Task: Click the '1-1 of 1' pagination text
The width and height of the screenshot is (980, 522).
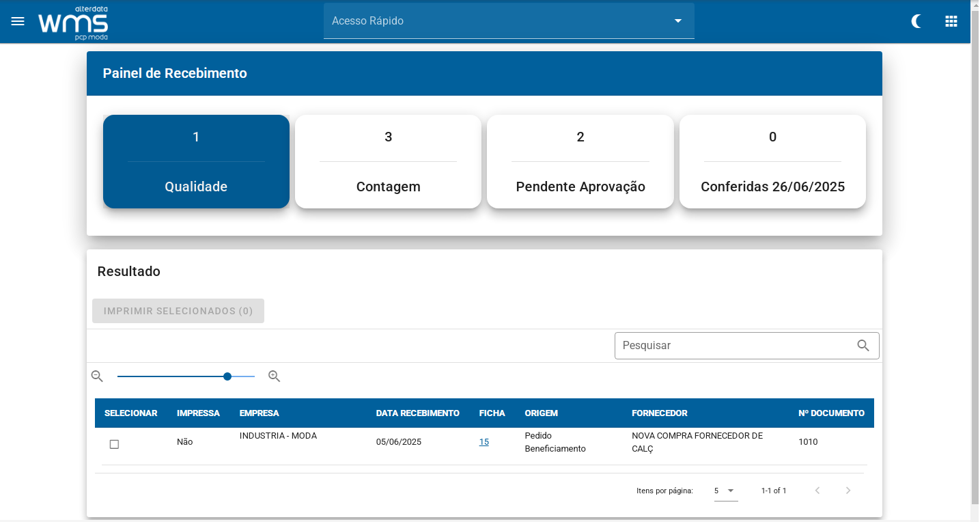Action: pos(774,491)
